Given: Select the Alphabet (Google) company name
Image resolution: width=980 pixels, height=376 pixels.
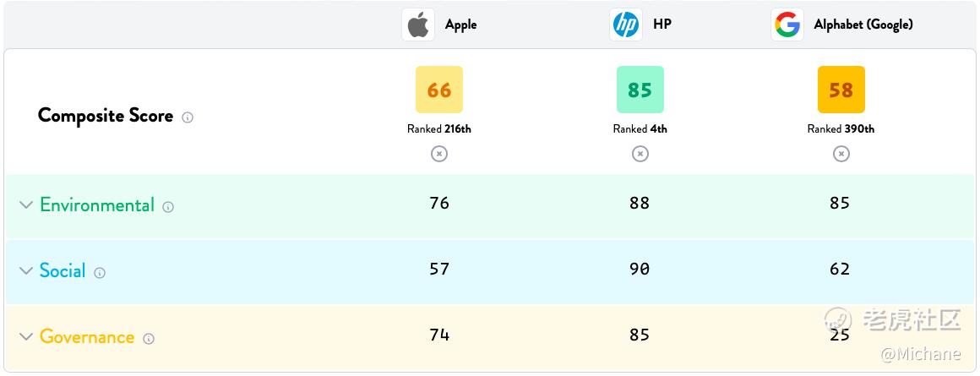Looking at the screenshot, I should click(863, 25).
